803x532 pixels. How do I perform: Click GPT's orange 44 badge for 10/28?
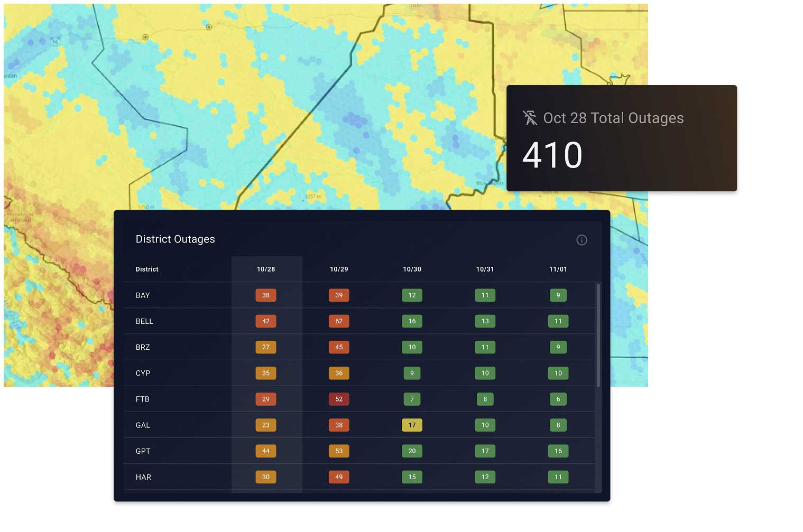pyautogui.click(x=266, y=451)
